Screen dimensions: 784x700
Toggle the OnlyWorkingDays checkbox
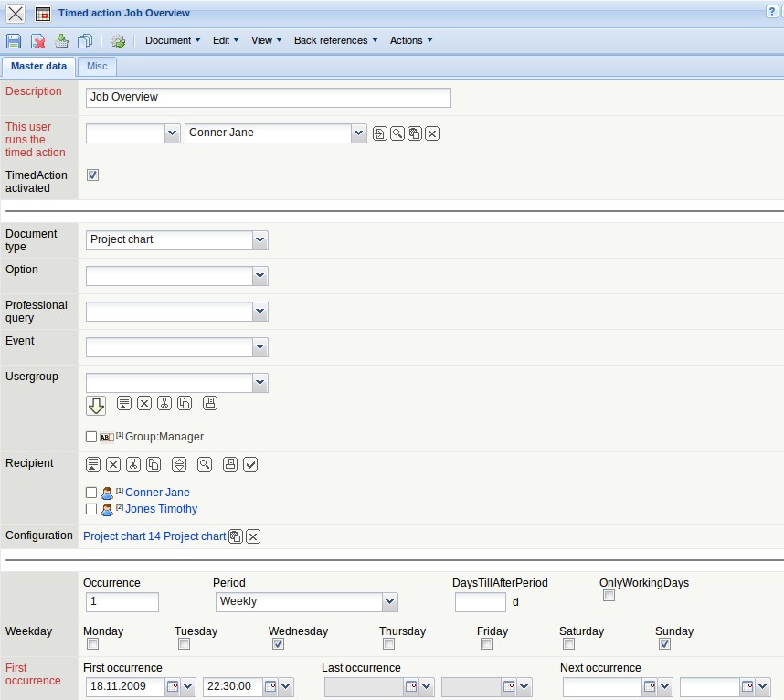pos(609,596)
